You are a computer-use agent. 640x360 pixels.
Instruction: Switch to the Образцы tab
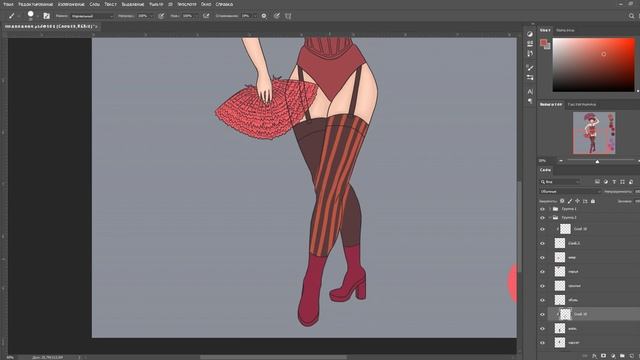pyautogui.click(x=565, y=30)
